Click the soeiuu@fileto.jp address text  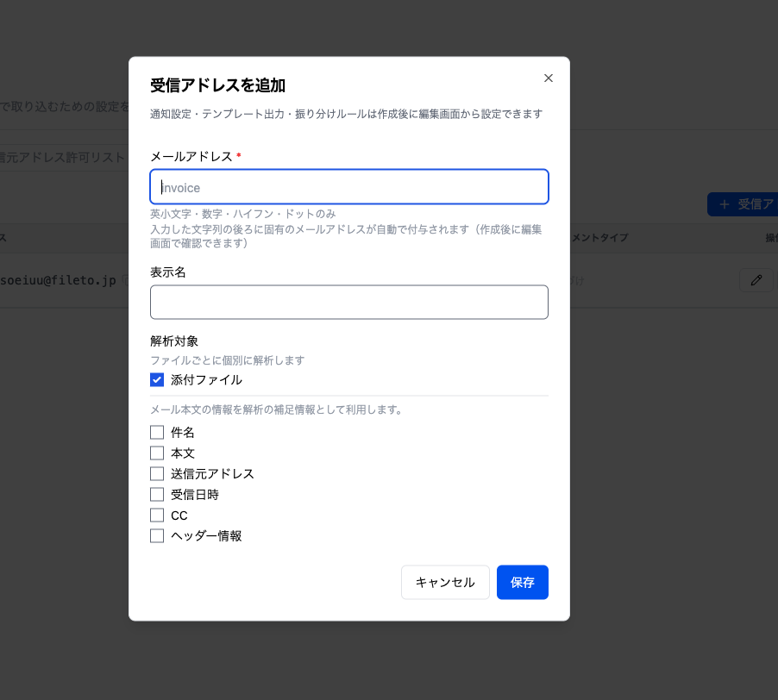coord(58,280)
